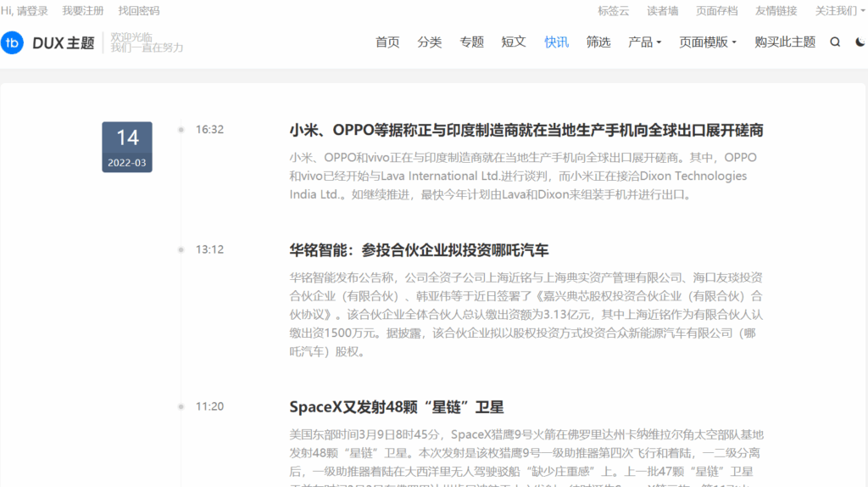This screenshot has width=868, height=487.
Task: Select the 快讯 navigation item
Action: point(556,42)
